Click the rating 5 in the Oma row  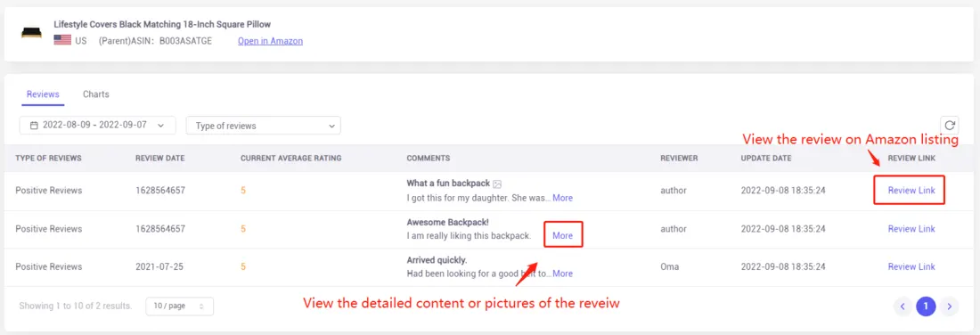coord(243,267)
